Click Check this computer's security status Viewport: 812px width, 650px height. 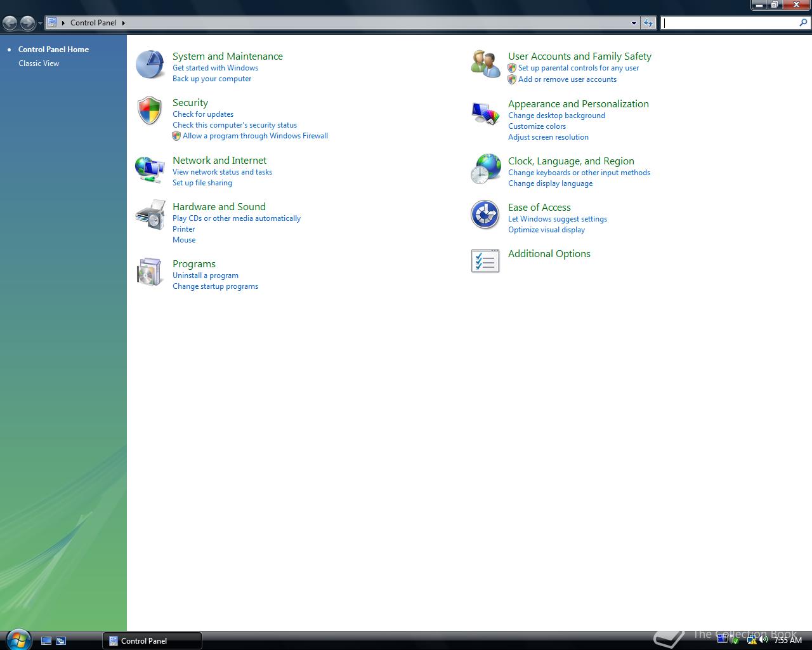(235, 125)
